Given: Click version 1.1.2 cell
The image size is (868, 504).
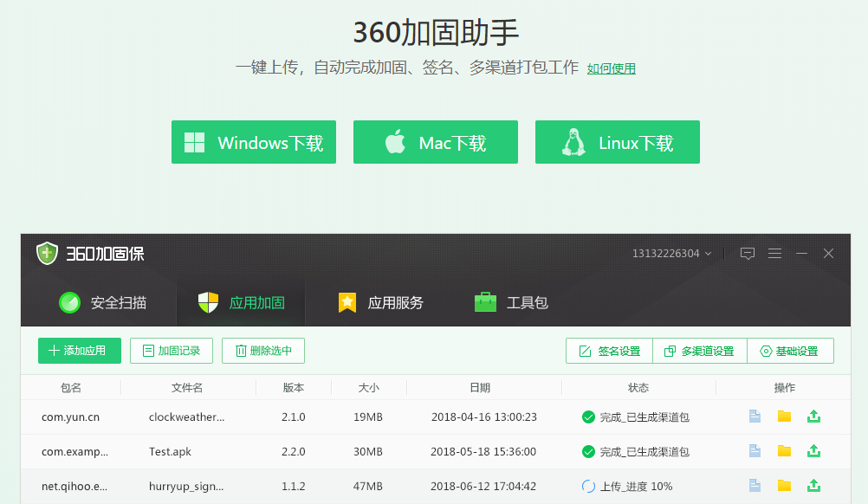Looking at the screenshot, I should tap(294, 487).
